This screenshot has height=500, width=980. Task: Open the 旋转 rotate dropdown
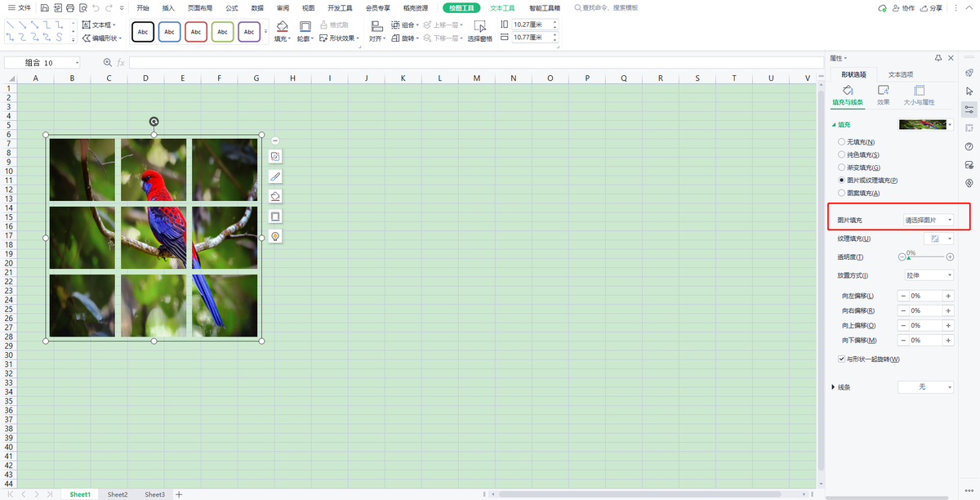tap(405, 38)
